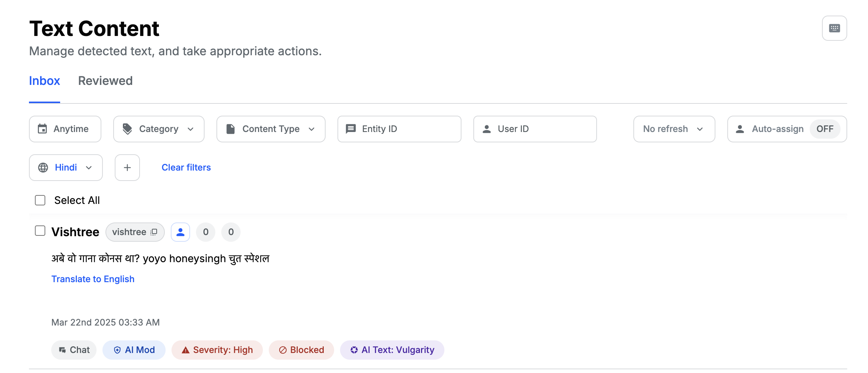
Task: Click the Severity: High warning tag
Action: pyautogui.click(x=217, y=350)
